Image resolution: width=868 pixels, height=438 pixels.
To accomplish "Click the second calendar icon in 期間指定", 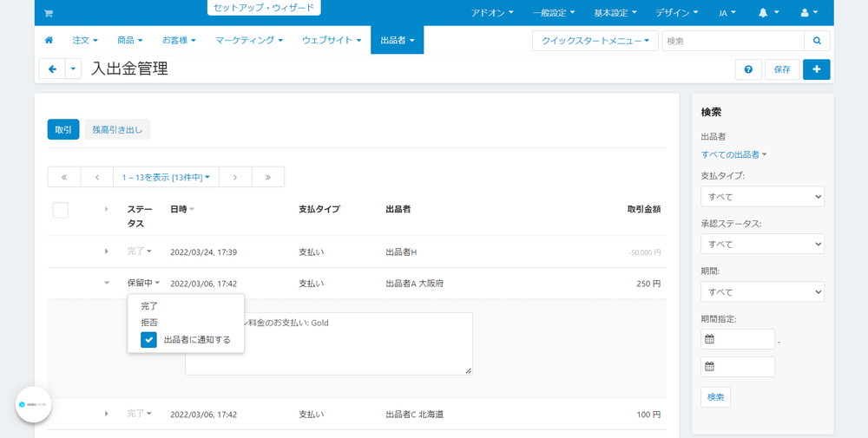I will [x=710, y=367].
